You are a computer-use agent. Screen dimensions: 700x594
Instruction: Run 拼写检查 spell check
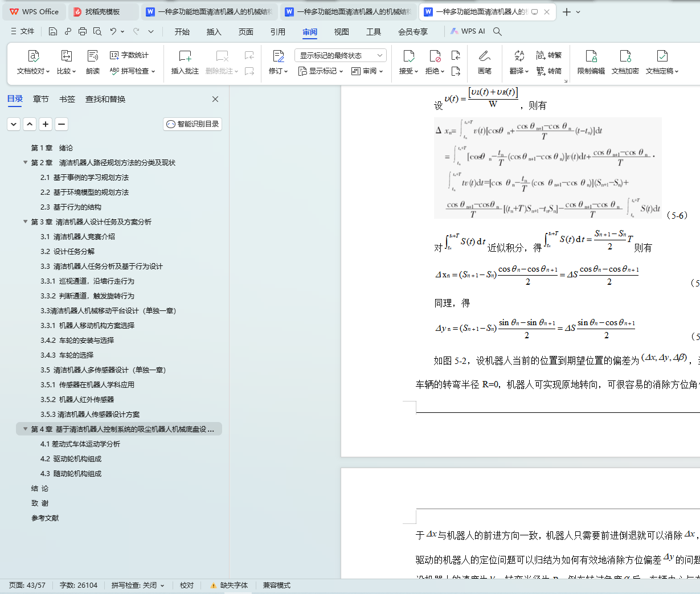(132, 71)
